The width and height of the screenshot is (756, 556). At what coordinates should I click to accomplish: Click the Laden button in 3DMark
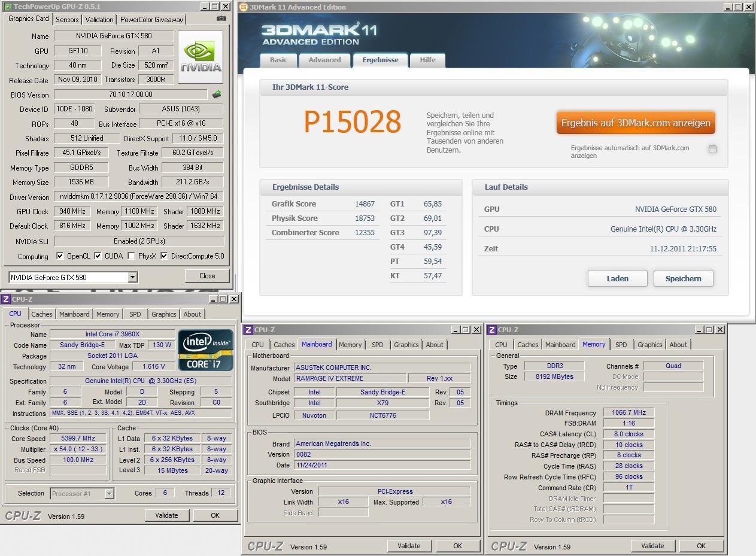pyautogui.click(x=617, y=278)
